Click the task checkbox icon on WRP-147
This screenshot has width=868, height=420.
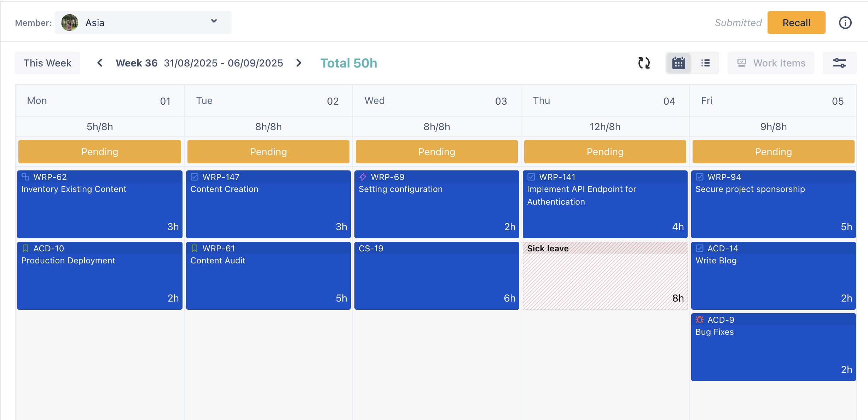coord(195,177)
